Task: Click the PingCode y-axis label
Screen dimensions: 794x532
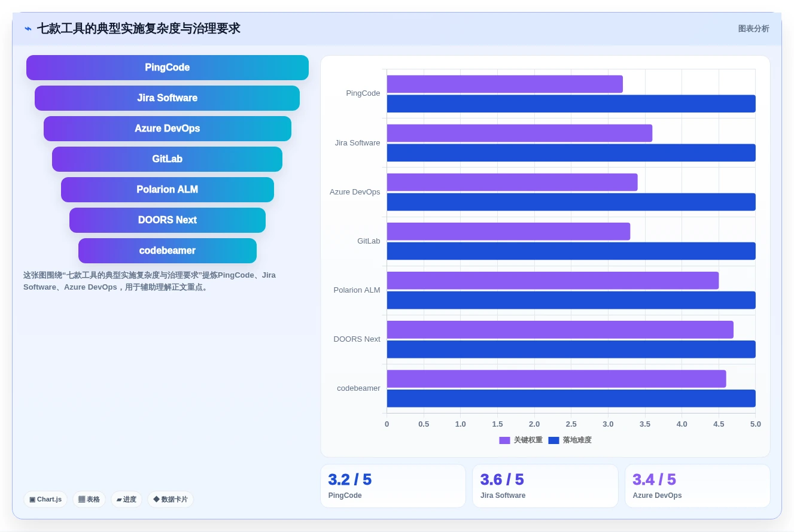Action: [363, 93]
